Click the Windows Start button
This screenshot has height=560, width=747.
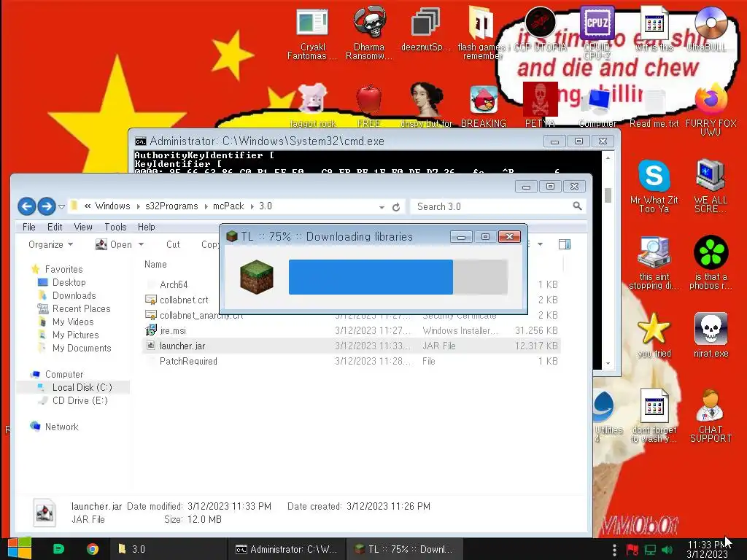pyautogui.click(x=19, y=548)
